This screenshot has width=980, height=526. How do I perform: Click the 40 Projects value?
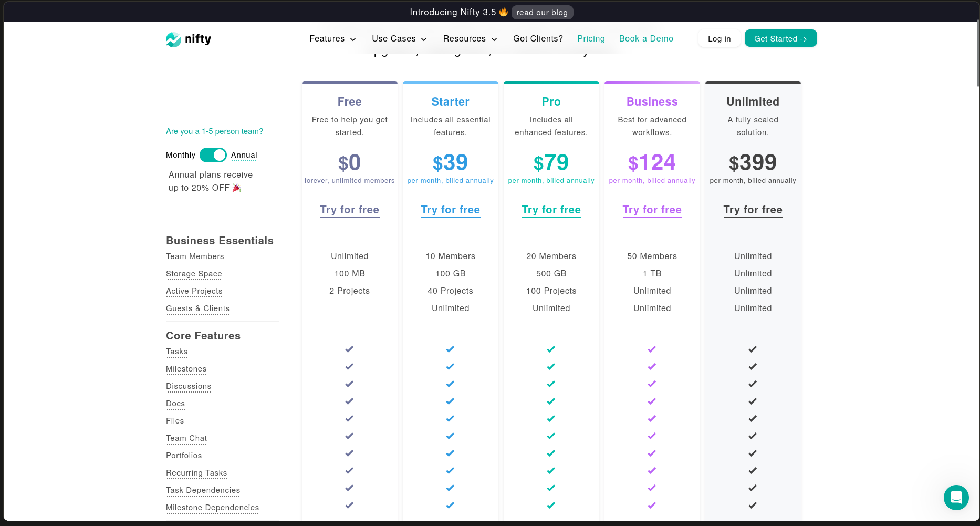pyautogui.click(x=450, y=291)
